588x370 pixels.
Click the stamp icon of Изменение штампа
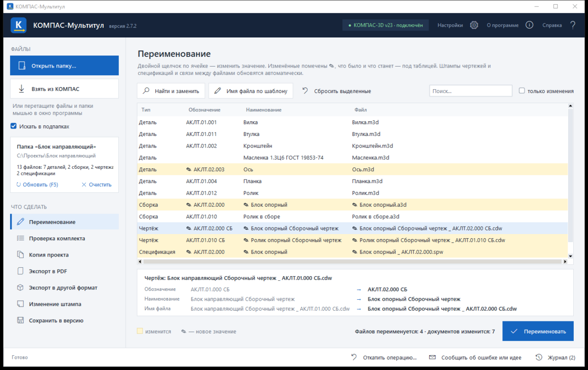click(x=20, y=304)
